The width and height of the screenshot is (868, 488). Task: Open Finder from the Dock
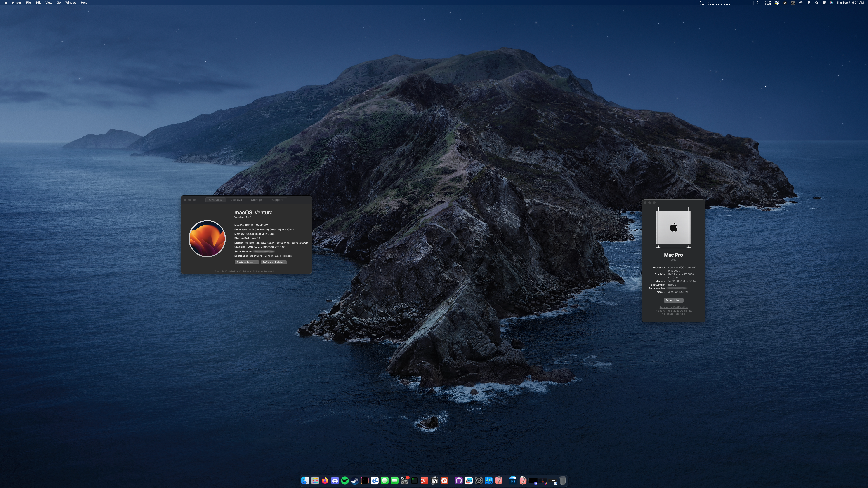305,481
